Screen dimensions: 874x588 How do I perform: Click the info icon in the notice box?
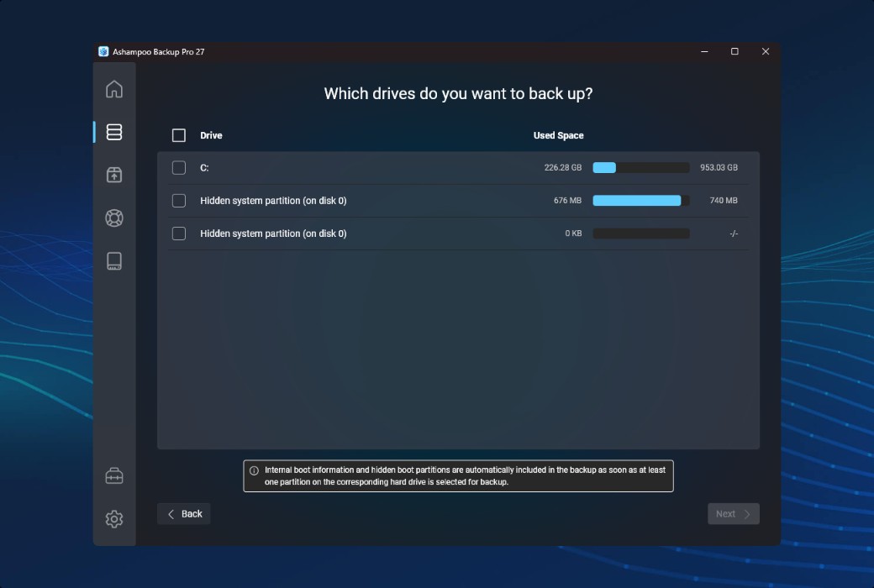pos(254,470)
